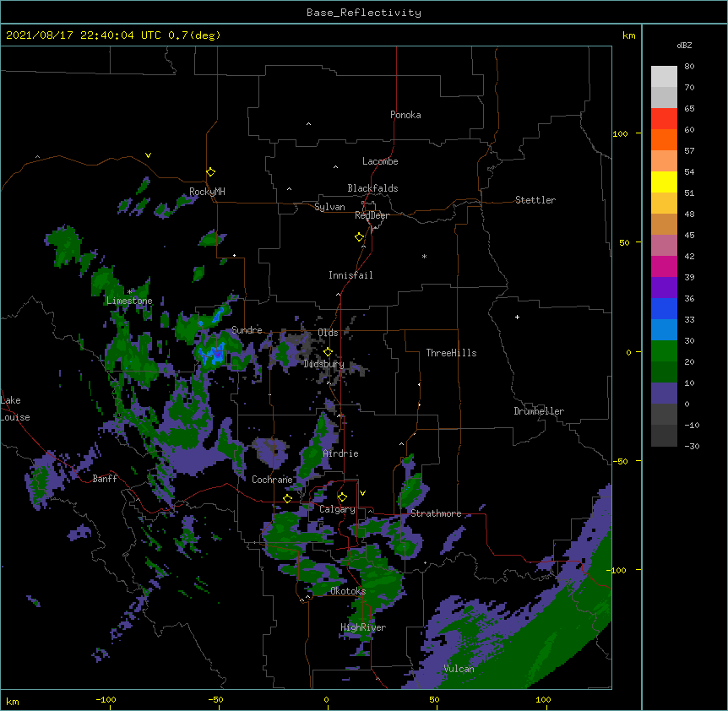Click the Drumheller city label

point(539,411)
